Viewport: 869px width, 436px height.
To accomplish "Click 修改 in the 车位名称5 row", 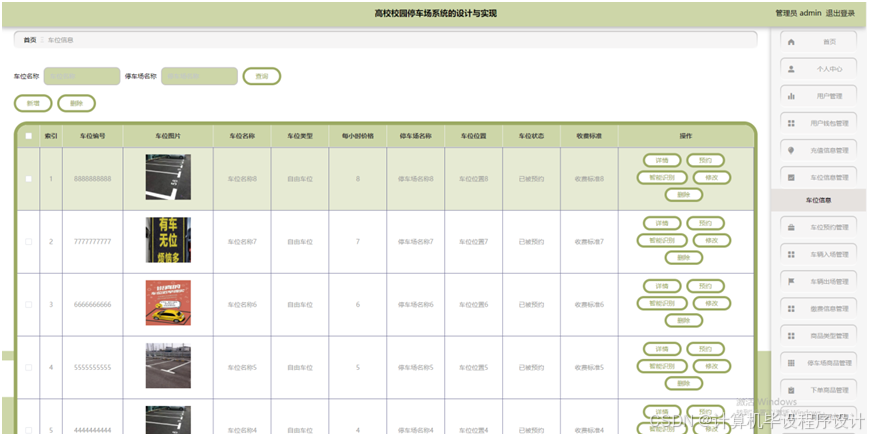I will [712, 366].
